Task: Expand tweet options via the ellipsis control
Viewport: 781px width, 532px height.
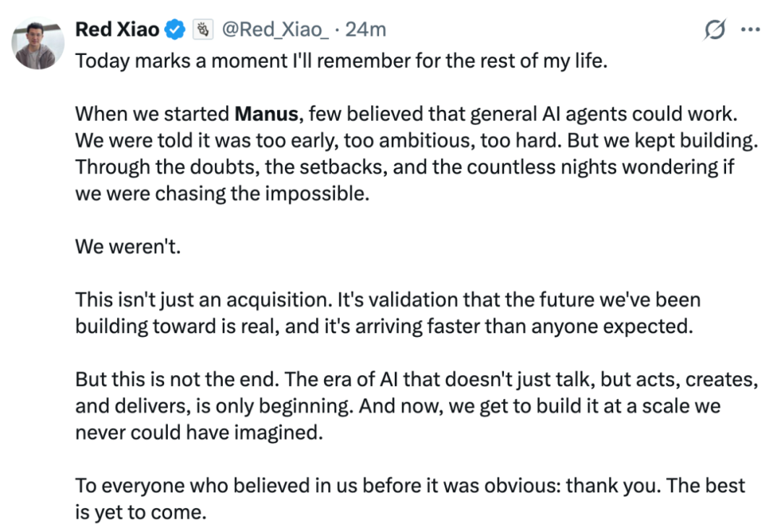Action: click(752, 29)
